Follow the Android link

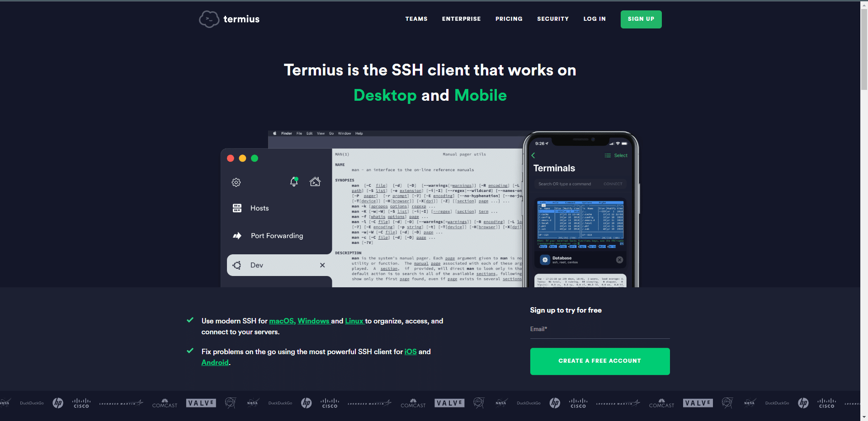coord(215,363)
